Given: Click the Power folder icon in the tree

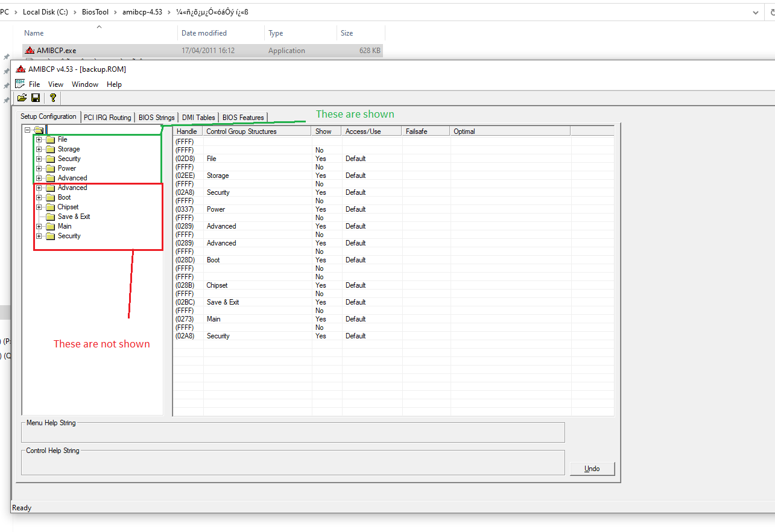Looking at the screenshot, I should click(x=50, y=168).
